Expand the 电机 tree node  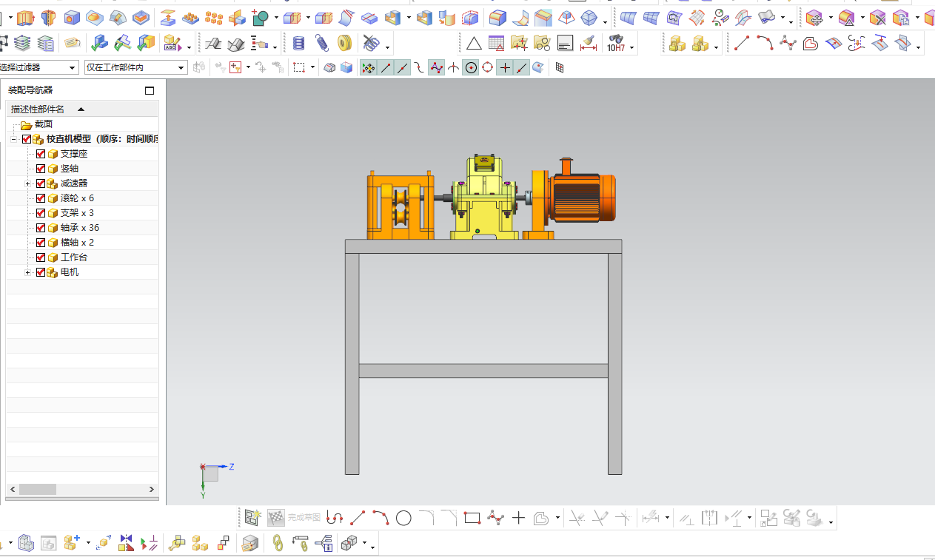(28, 272)
